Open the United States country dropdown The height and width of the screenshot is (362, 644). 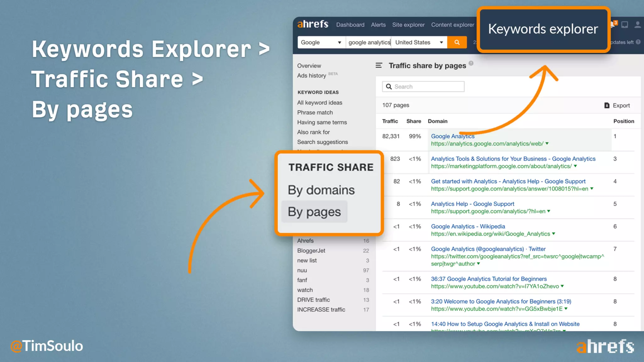tap(419, 42)
